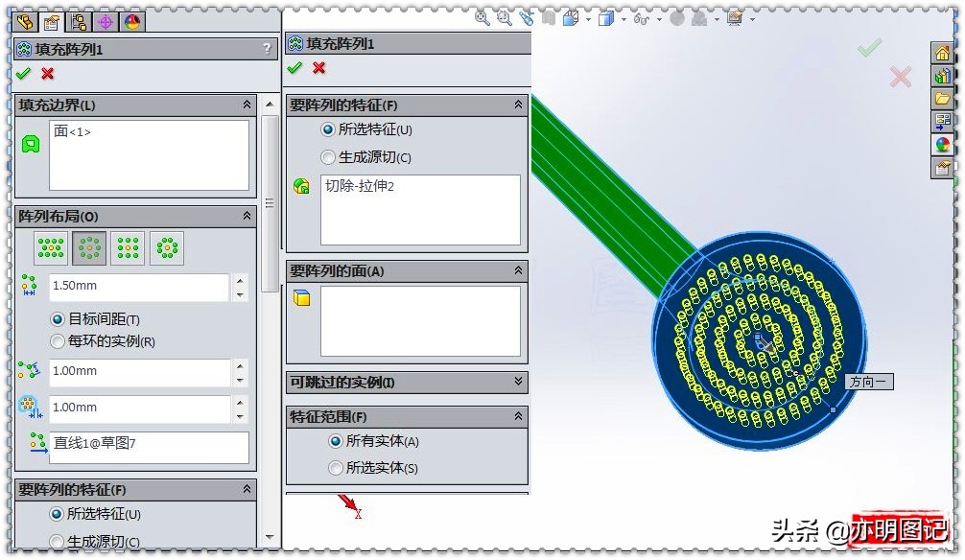
Task: Click the Hide/Show Items glasses icon
Action: 641,18
